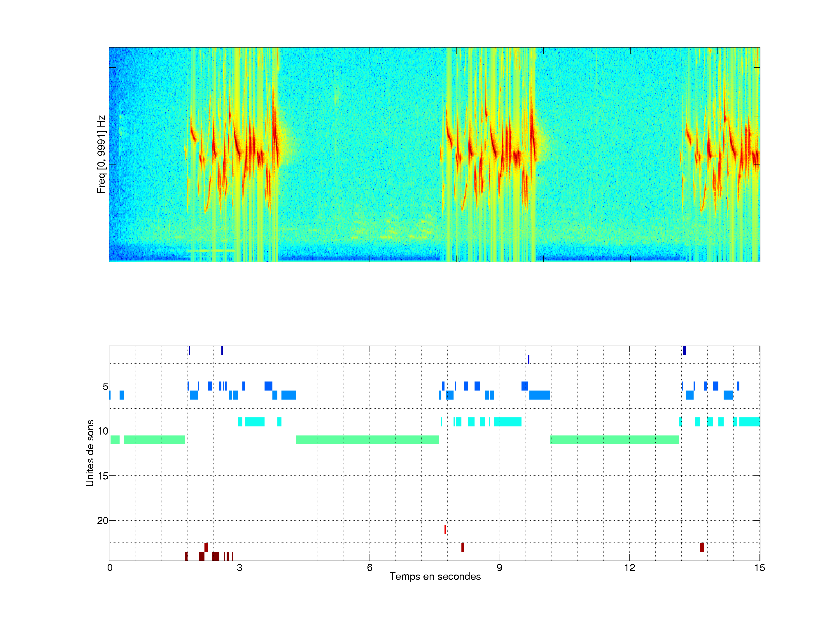
Task: Select the cyan bar ending at 15 seconds
Action: pyautogui.click(x=749, y=422)
